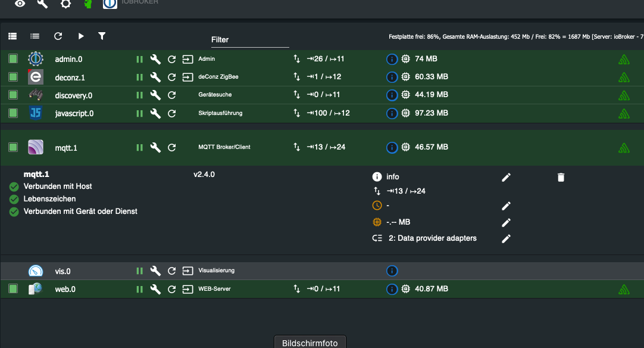
Task: Edit the Data provider adapters tier
Action: (506, 238)
